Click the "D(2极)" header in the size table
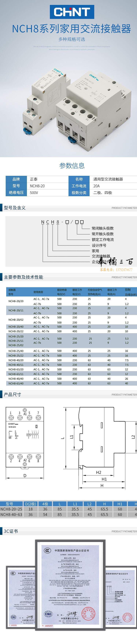This screenshot has width=137, height=644. 31,504
